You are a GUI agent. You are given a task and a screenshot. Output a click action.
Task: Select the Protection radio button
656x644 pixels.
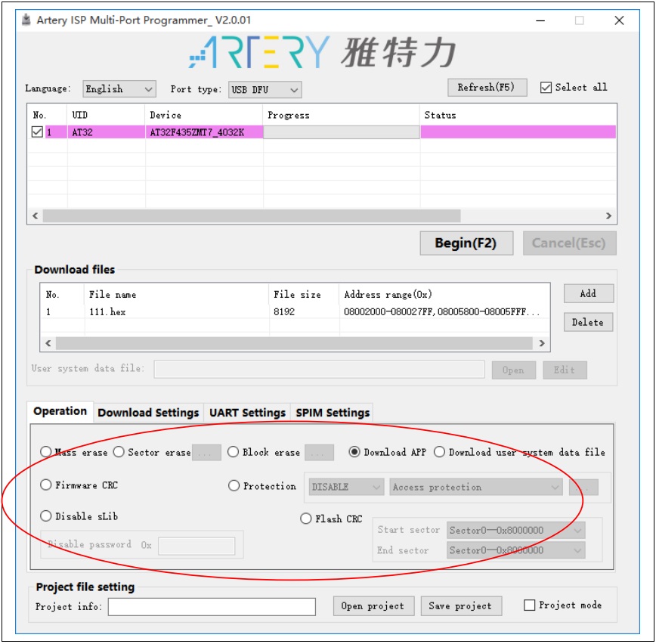tap(234, 486)
